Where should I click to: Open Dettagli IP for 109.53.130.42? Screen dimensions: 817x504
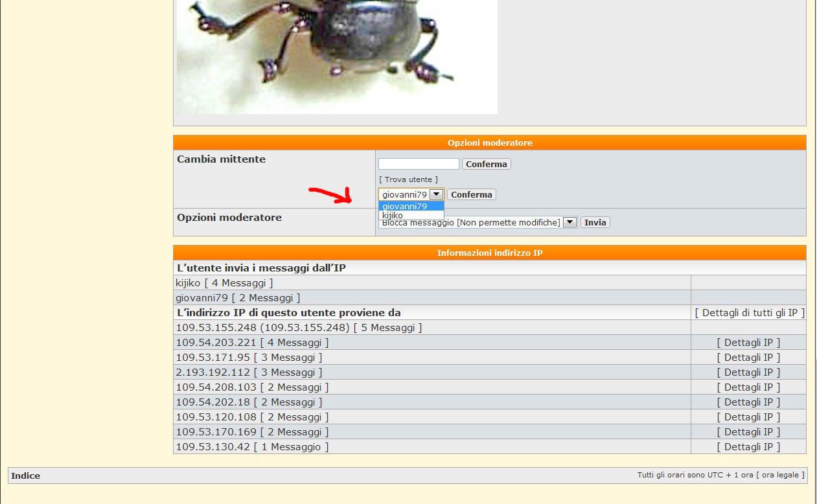pyautogui.click(x=748, y=447)
